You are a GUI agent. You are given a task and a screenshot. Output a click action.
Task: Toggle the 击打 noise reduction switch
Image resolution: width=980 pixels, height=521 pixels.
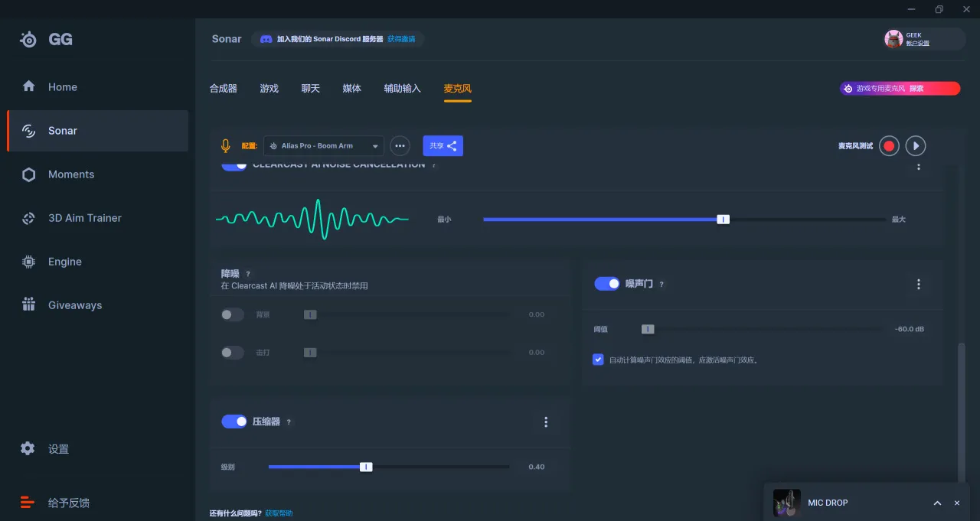(x=233, y=353)
